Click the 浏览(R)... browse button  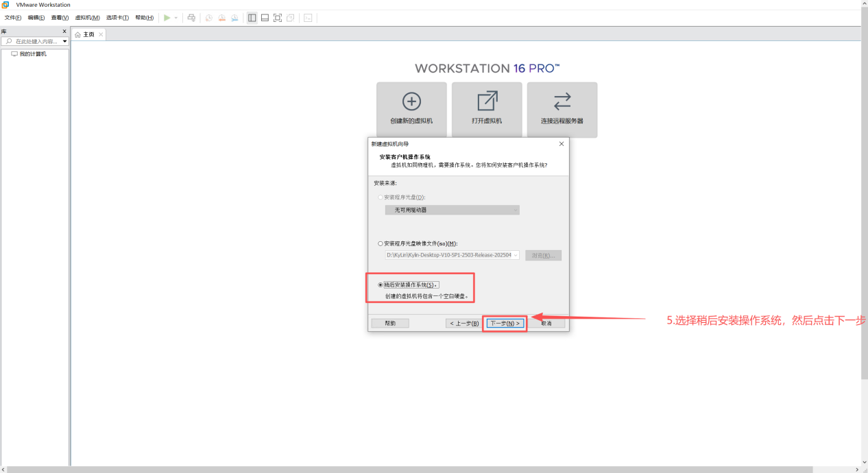[x=543, y=255]
